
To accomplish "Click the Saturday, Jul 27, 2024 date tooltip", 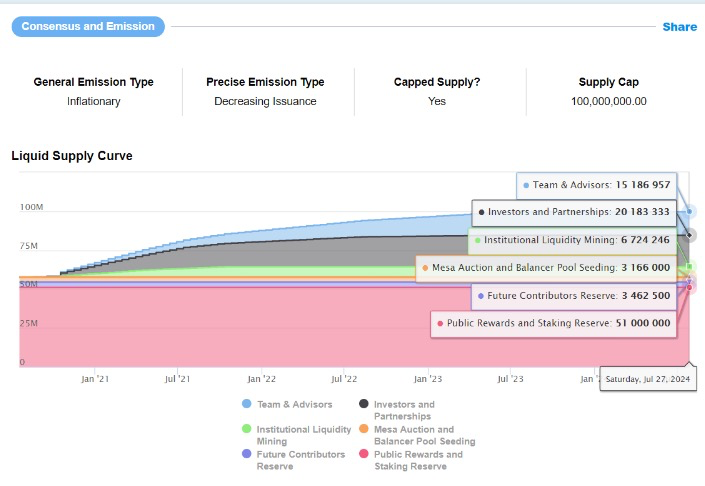I will [648, 380].
